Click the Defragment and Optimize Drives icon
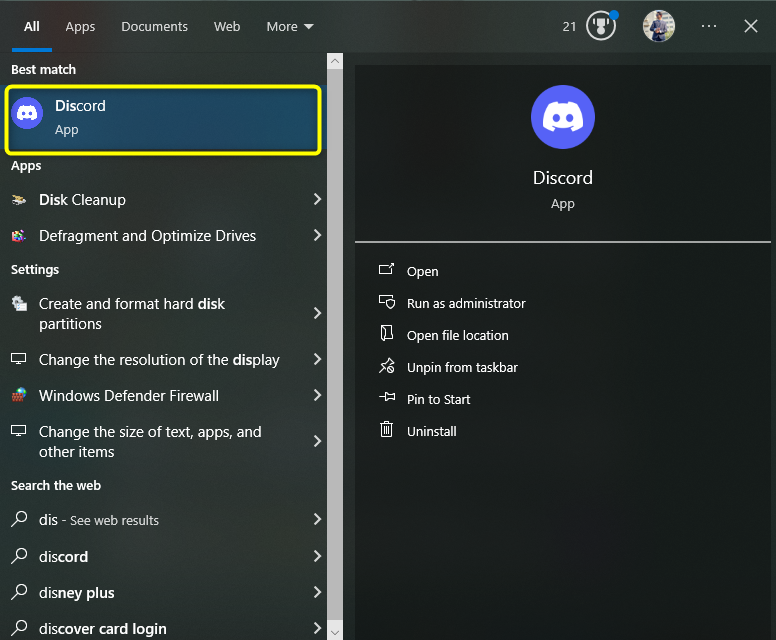Image resolution: width=776 pixels, height=640 pixels. pos(19,236)
